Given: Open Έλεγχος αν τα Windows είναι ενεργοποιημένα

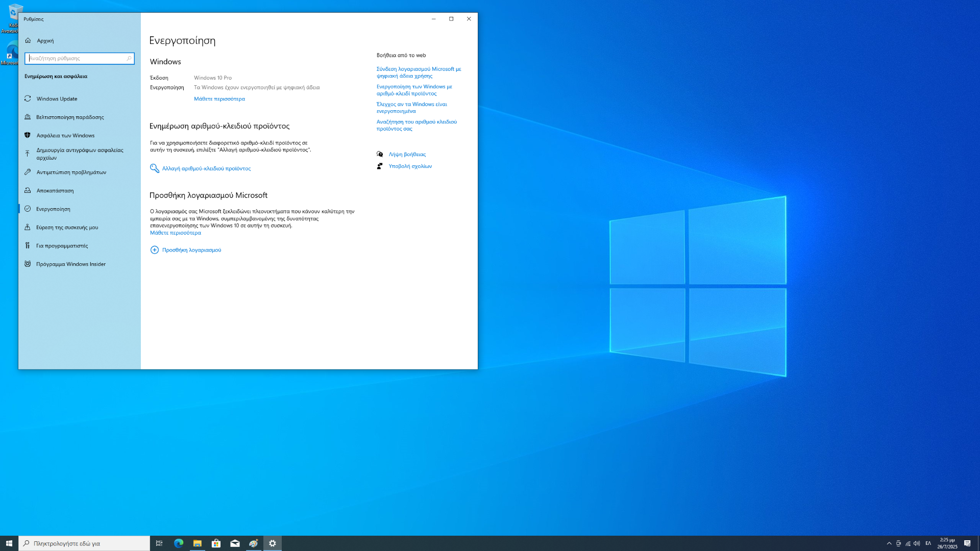Looking at the screenshot, I should coord(411,108).
